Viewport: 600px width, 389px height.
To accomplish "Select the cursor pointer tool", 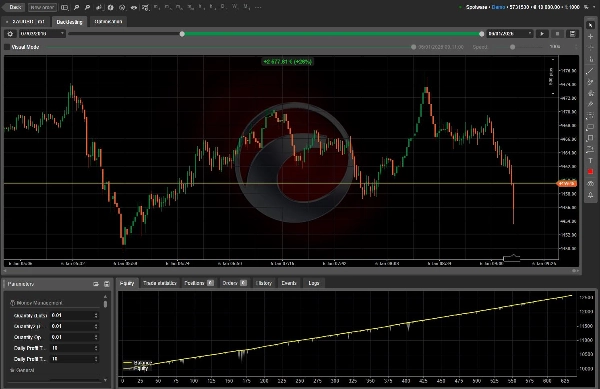I will pyautogui.click(x=590, y=25).
